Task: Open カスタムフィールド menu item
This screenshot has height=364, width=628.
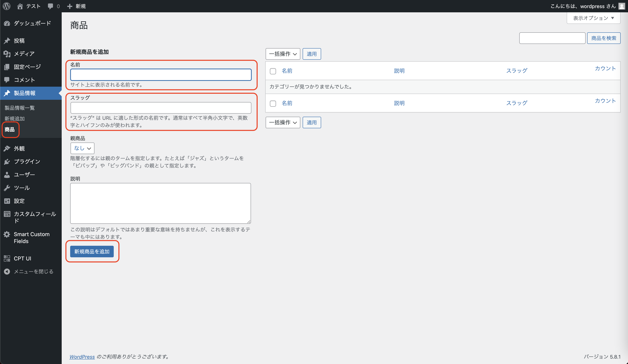Action: click(31, 217)
